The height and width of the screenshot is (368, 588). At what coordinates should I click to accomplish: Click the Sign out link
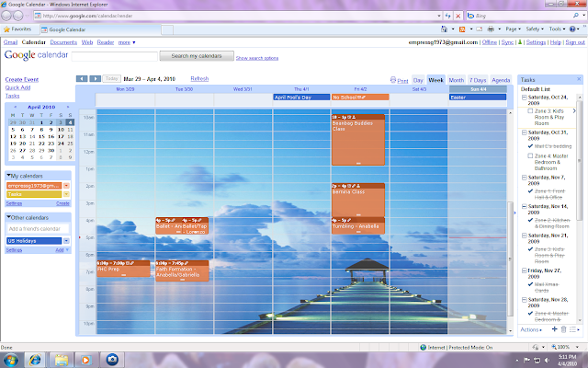[x=575, y=42]
